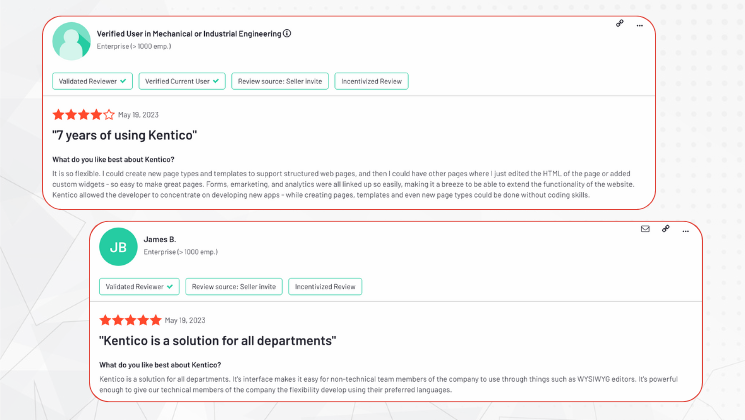Click the Verified Current User badge
This screenshot has height=420, width=745.
tap(181, 81)
